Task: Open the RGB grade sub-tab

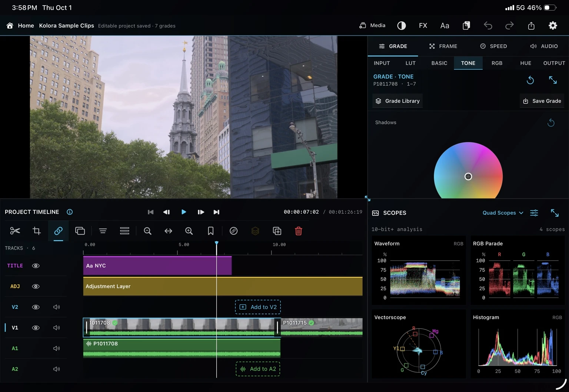Action: 497,63
